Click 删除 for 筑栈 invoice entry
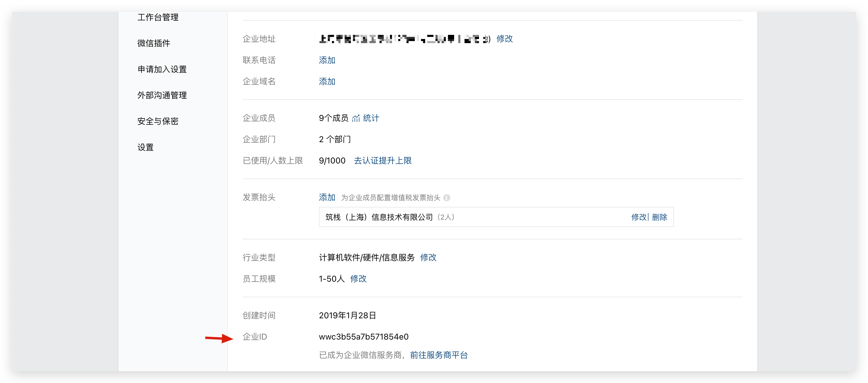Image resolution: width=868 pixels, height=383 pixels. [659, 217]
